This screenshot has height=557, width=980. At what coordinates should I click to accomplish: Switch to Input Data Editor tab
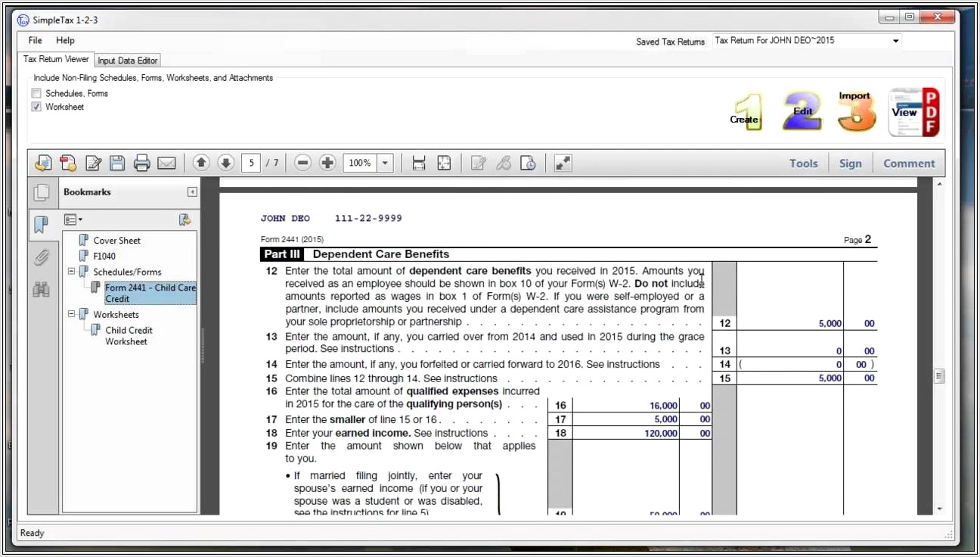point(128,61)
